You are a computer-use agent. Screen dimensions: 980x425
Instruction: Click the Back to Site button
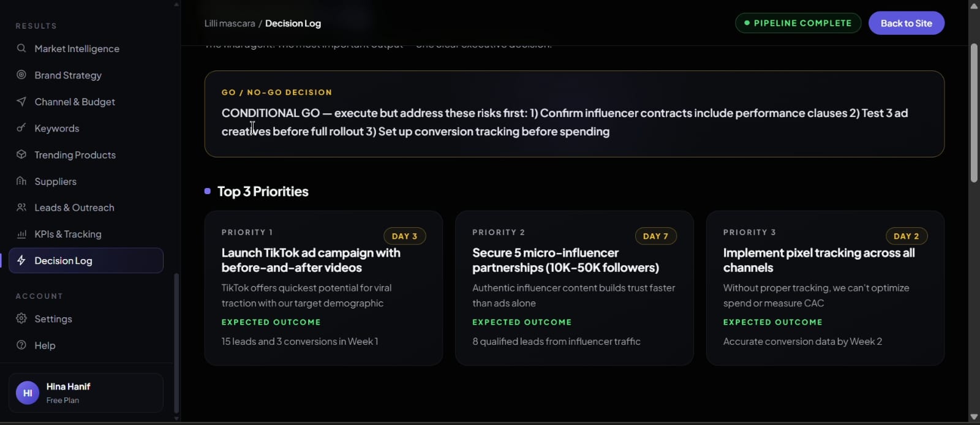(x=907, y=23)
